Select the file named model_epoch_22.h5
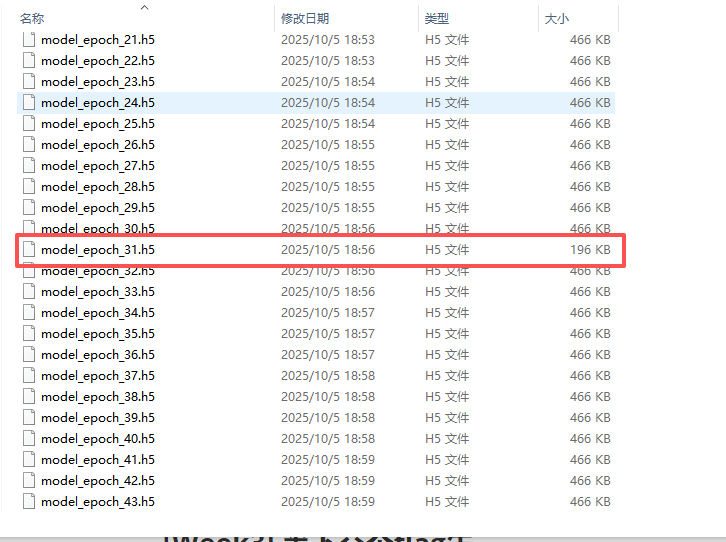This screenshot has height=542, width=726. click(98, 60)
